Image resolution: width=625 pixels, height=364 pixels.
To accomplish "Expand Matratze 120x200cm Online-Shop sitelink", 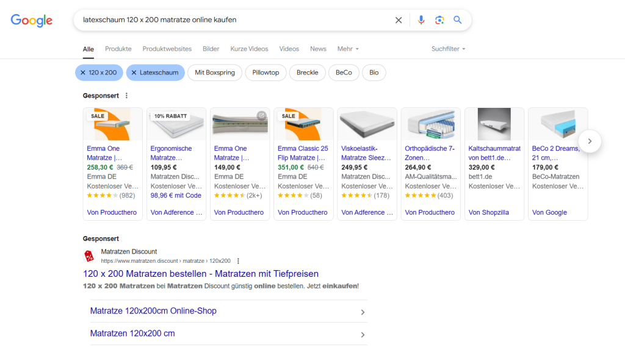I will pyautogui.click(x=363, y=312).
